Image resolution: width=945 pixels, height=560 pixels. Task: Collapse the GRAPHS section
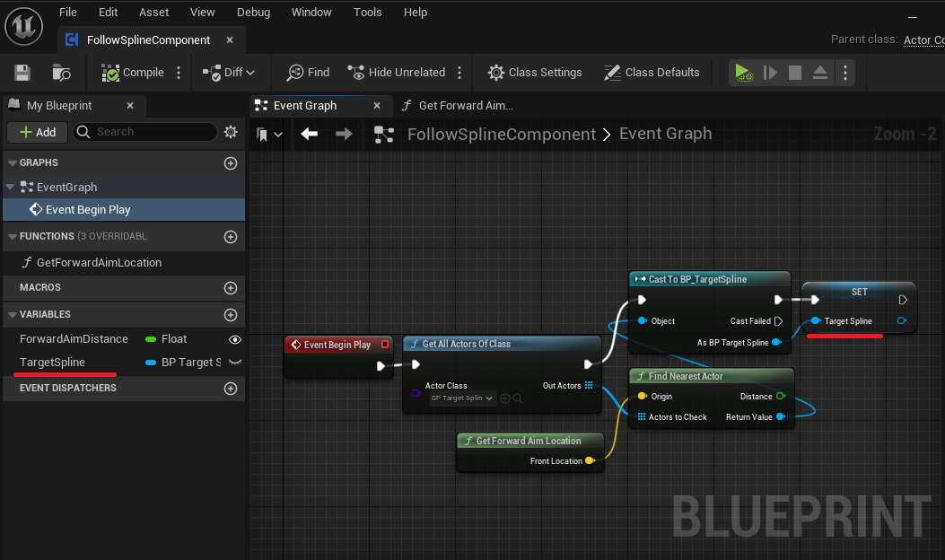(12, 162)
